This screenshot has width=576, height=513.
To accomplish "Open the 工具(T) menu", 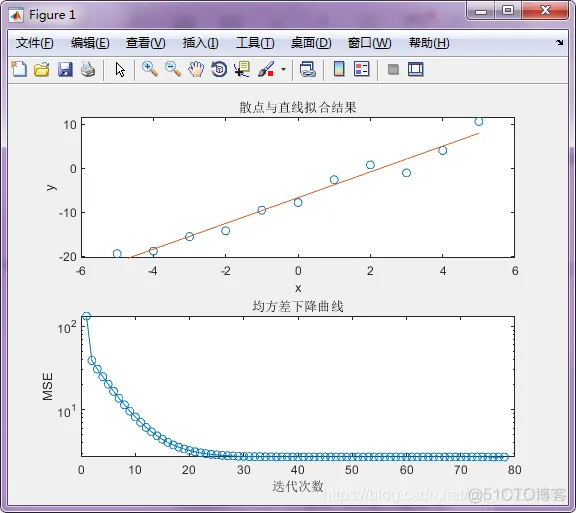I will 255,43.
